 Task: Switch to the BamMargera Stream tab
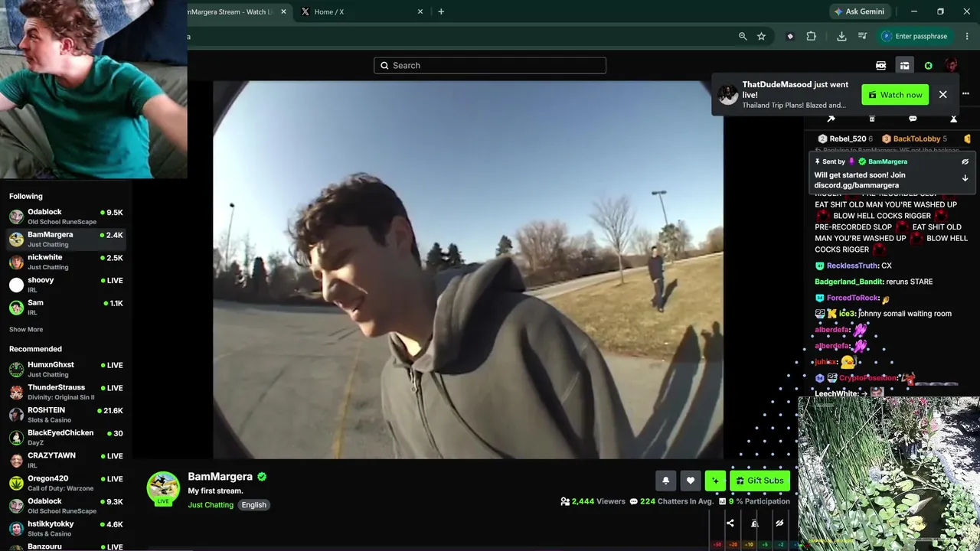[x=230, y=11]
